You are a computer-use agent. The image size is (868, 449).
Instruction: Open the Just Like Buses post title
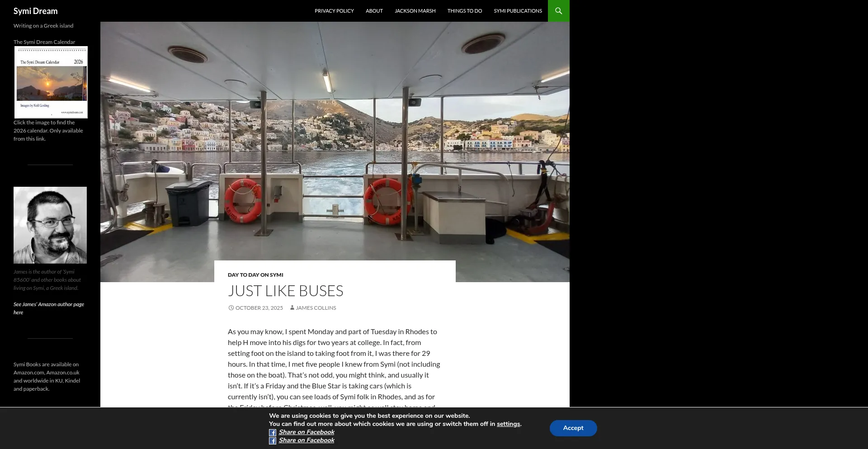[285, 291]
